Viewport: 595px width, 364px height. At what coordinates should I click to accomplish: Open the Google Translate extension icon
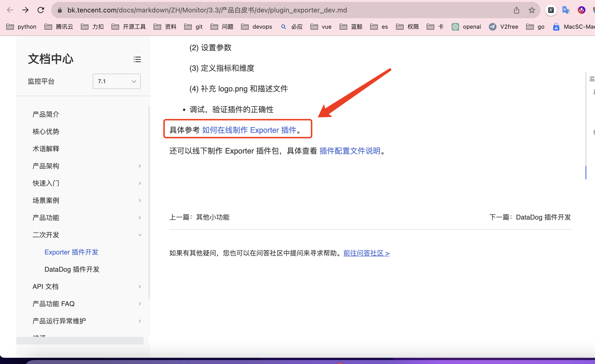click(x=566, y=10)
